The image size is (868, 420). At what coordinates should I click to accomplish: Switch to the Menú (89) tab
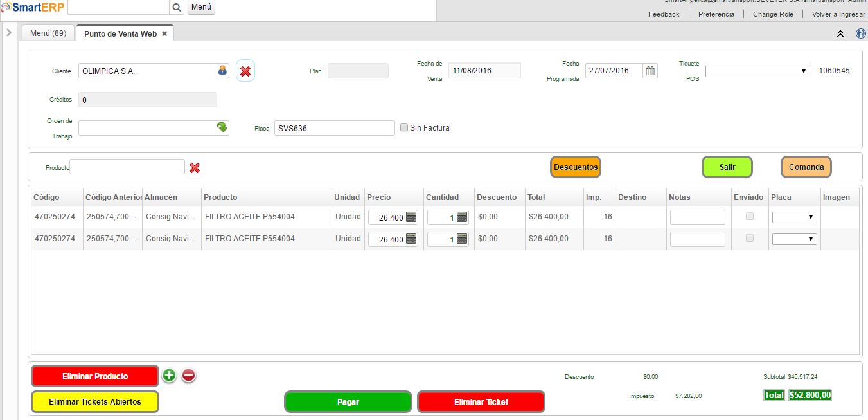point(48,33)
